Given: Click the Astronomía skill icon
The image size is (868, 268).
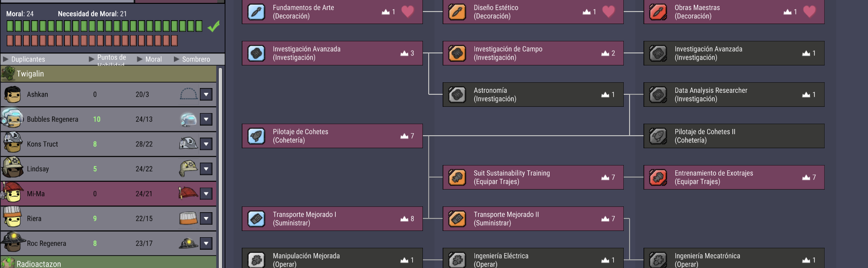Looking at the screenshot, I should point(457,95).
